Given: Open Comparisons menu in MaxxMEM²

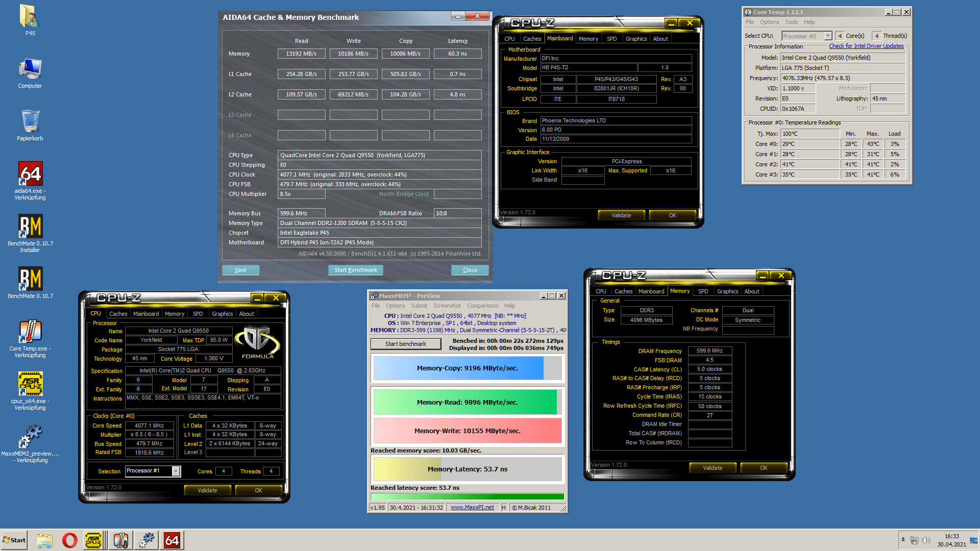Looking at the screenshot, I should (x=482, y=306).
